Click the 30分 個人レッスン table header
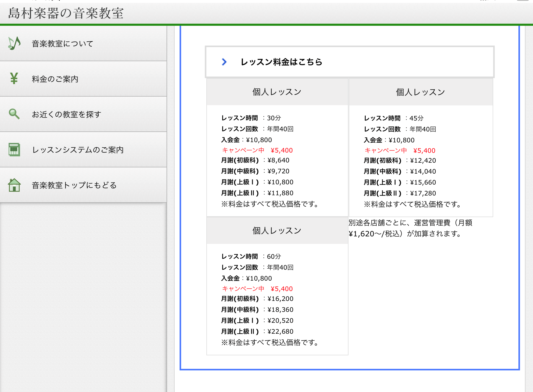 [277, 92]
